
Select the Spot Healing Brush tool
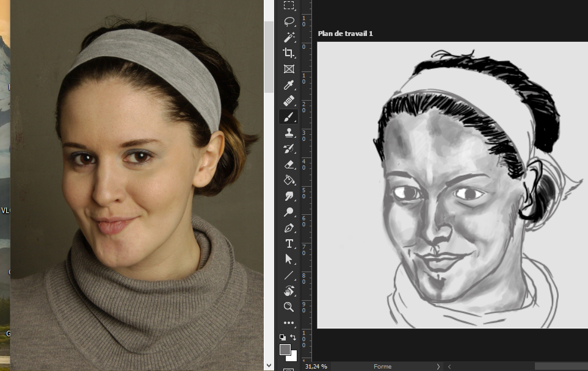point(289,101)
